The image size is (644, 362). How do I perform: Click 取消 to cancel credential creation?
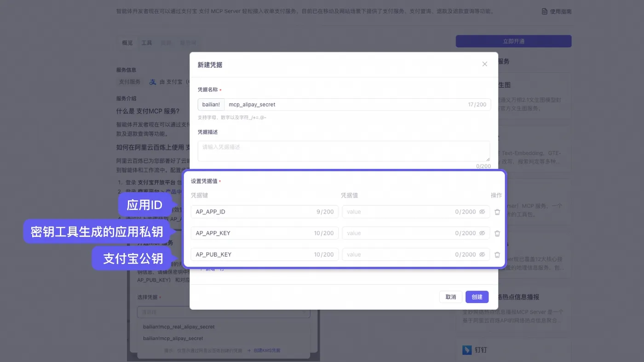(451, 297)
